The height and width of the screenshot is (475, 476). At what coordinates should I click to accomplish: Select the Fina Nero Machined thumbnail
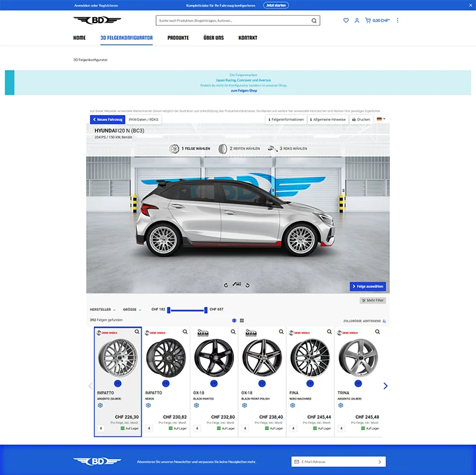[x=310, y=358]
